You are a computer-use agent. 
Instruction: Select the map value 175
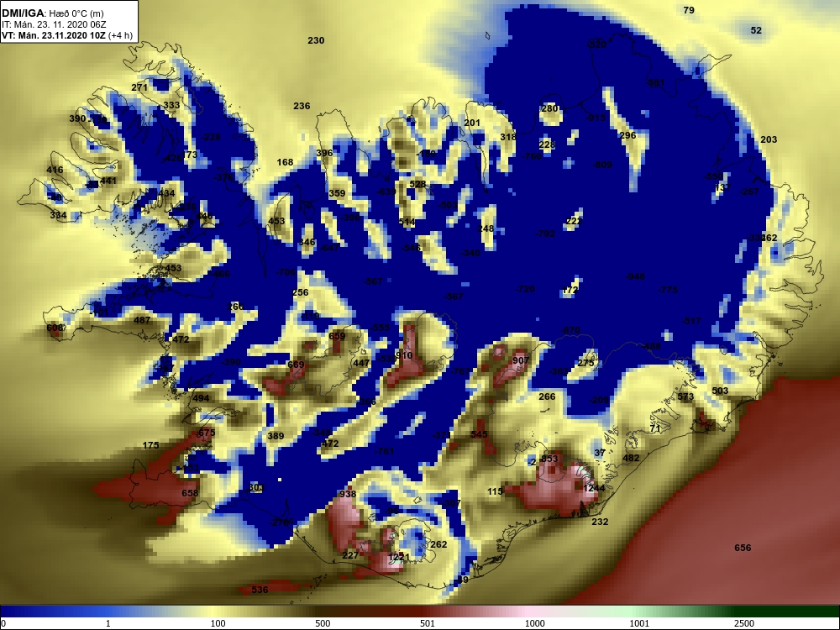(x=151, y=445)
